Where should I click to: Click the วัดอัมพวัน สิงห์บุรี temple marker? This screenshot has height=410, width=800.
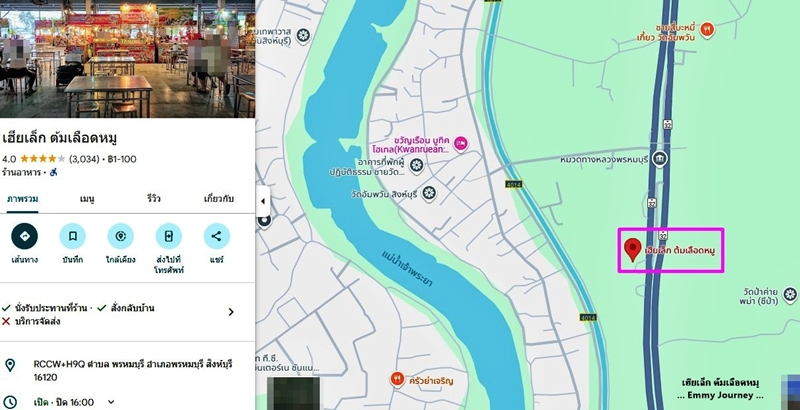click(x=429, y=194)
